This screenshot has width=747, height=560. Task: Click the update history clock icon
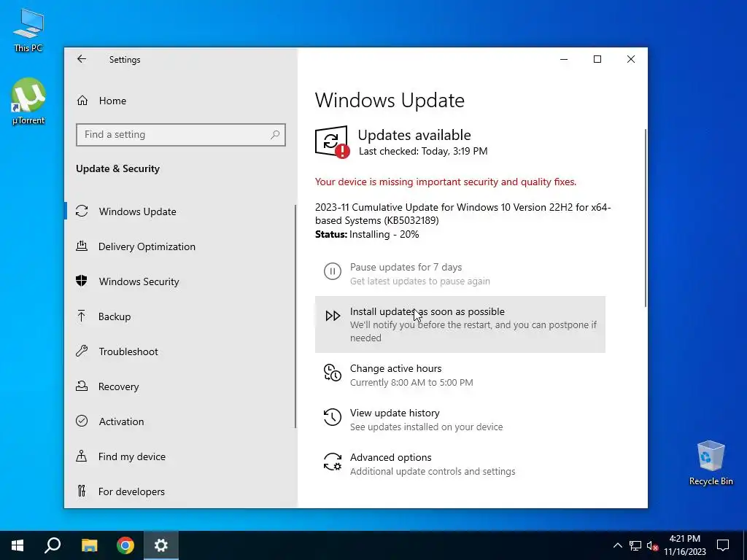[333, 417]
